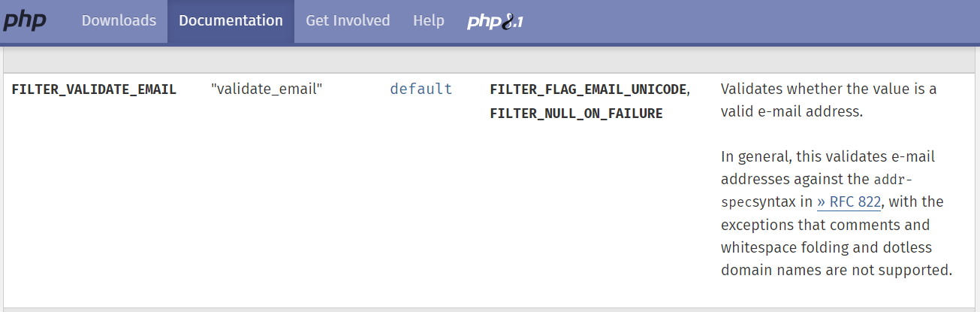Click the PHP logo in the header
Viewport: 980px width, 312px height.
[x=24, y=20]
